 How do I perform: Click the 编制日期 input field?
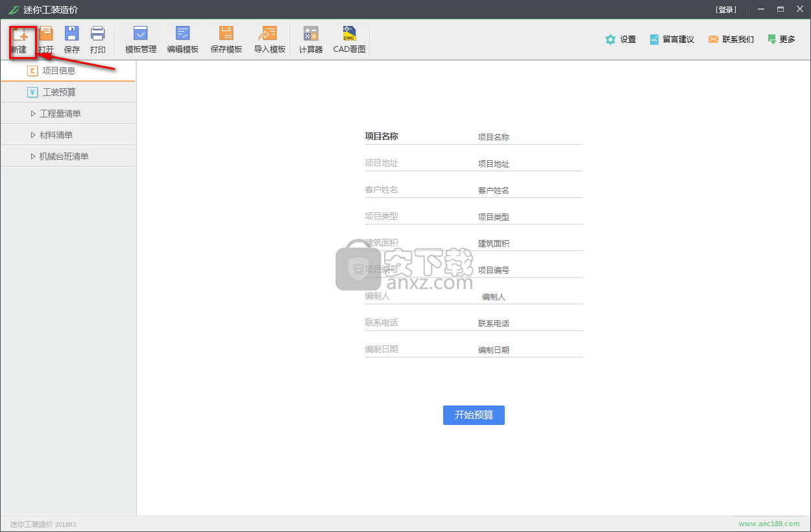point(529,350)
